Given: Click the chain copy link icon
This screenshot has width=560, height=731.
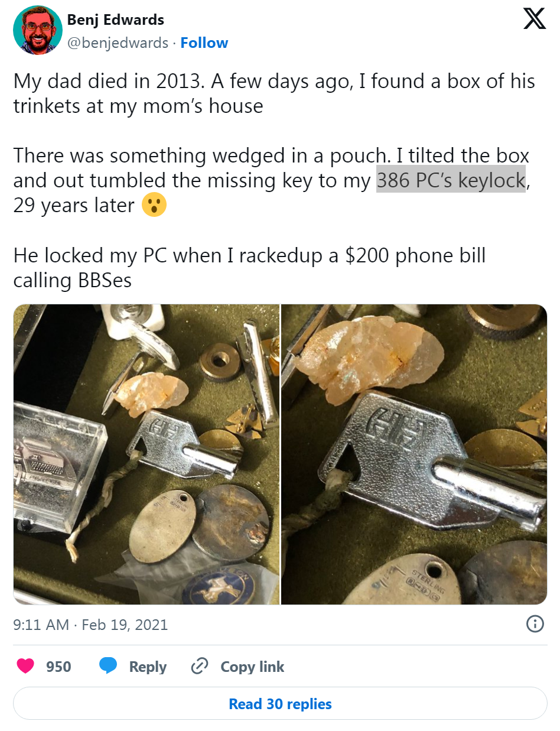Looking at the screenshot, I should coord(199,667).
